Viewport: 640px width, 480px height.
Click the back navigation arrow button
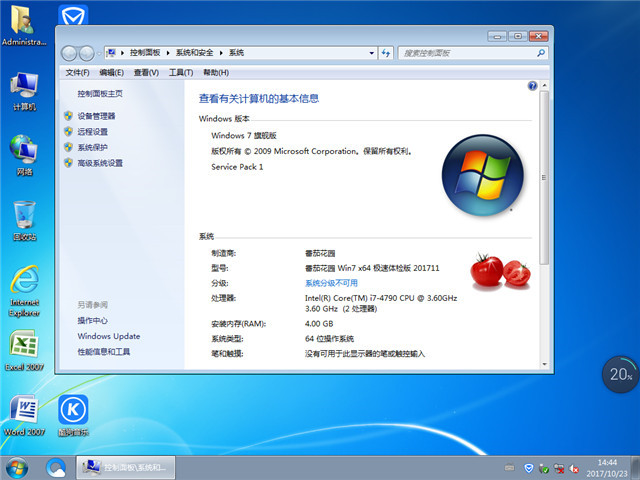pyautogui.click(x=69, y=53)
